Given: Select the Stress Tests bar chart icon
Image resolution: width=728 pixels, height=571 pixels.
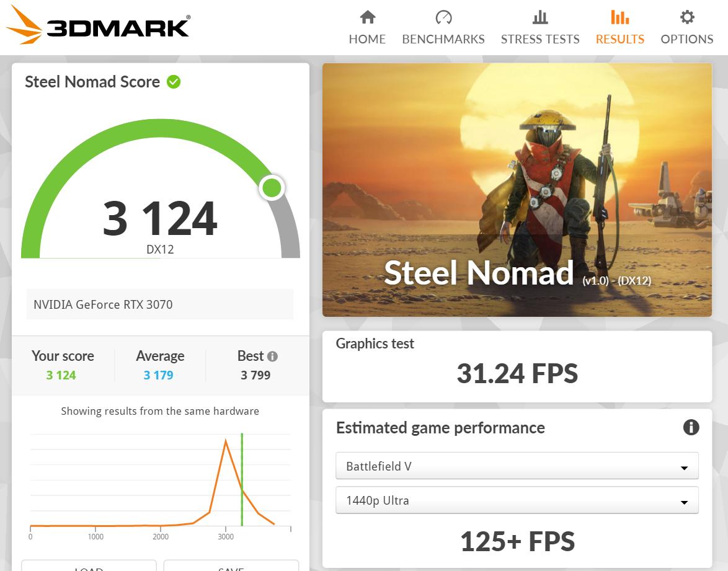Looking at the screenshot, I should [540, 17].
